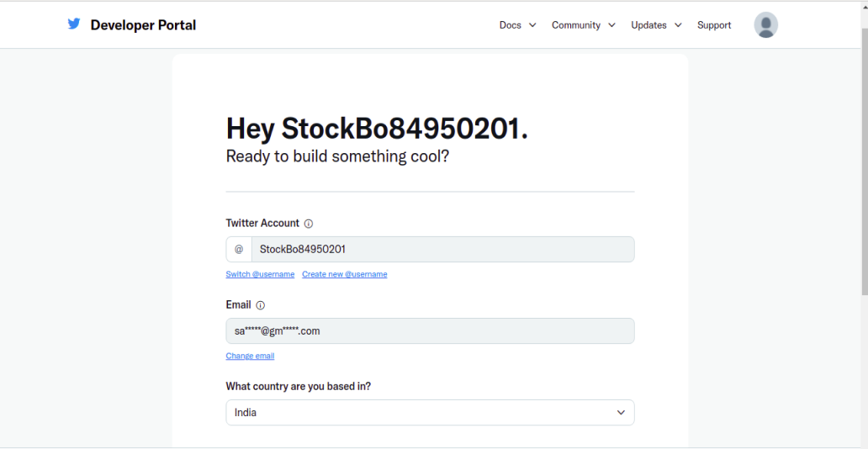Click the Twitter bird logo
This screenshot has height=449, width=868.
point(74,24)
